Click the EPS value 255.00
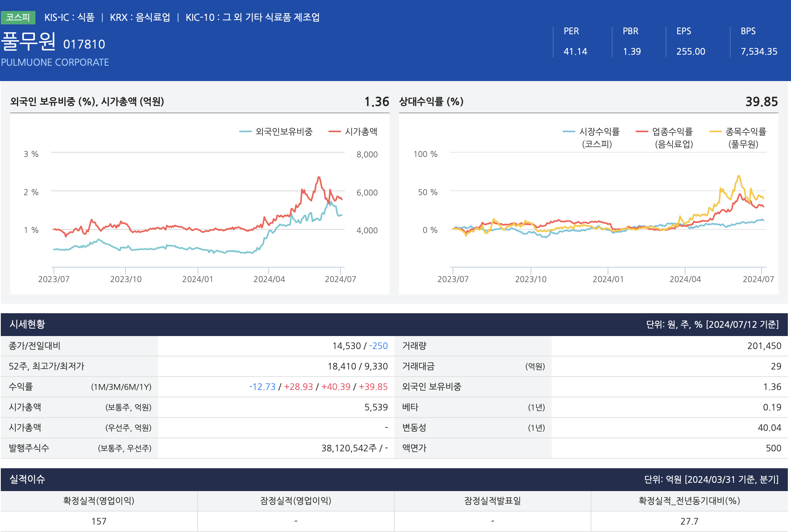This screenshot has width=791, height=532. [x=690, y=52]
